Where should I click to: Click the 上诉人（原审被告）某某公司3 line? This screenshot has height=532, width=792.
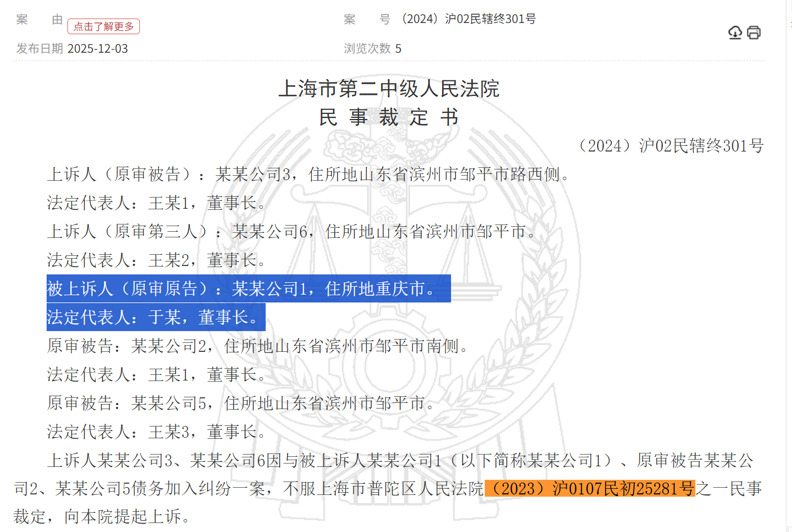pos(309,175)
